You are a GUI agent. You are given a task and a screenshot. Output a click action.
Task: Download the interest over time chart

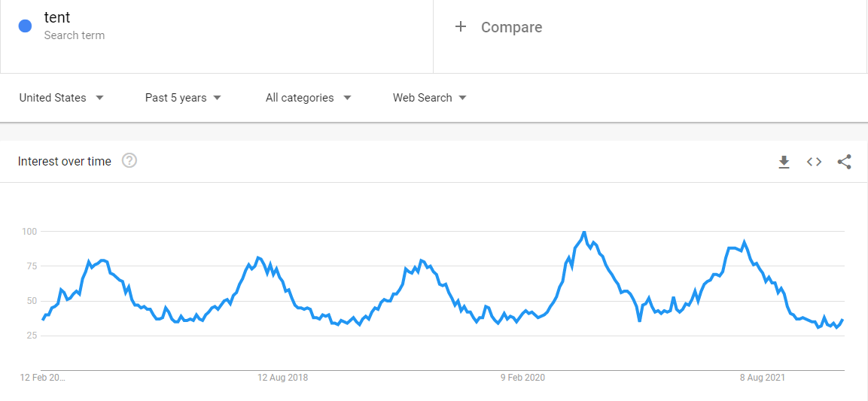pos(784,162)
